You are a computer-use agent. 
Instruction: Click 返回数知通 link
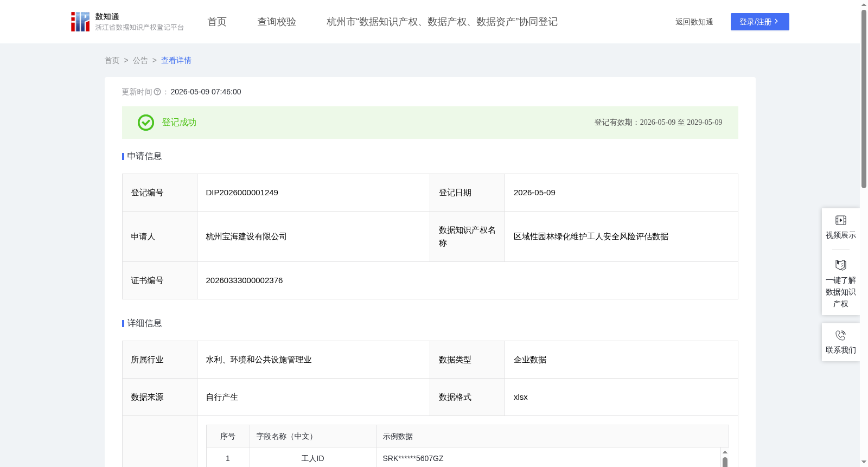coord(694,22)
